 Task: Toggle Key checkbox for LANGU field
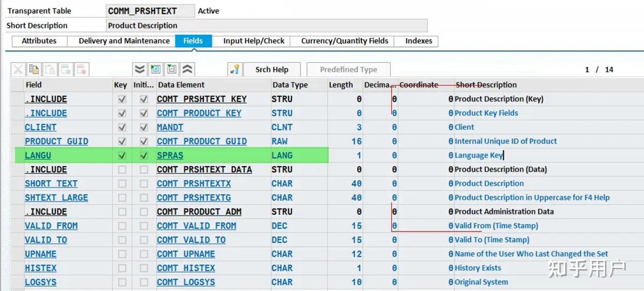coord(122,155)
